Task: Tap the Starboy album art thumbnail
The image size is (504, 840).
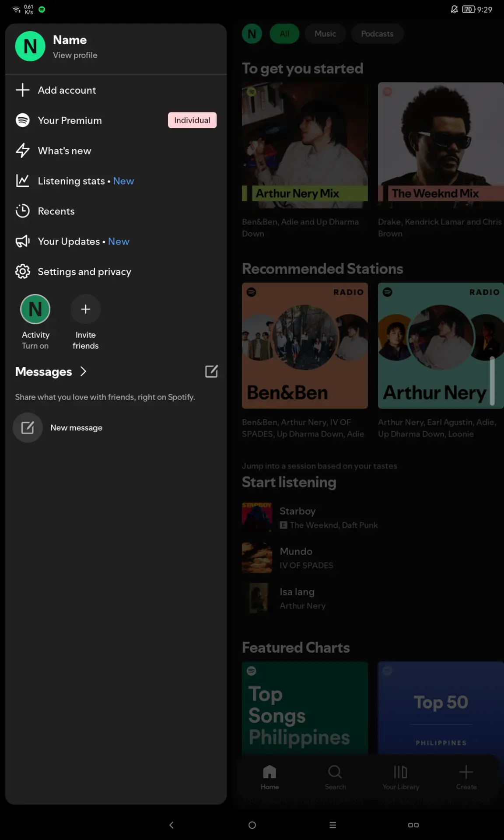Action: click(x=257, y=518)
